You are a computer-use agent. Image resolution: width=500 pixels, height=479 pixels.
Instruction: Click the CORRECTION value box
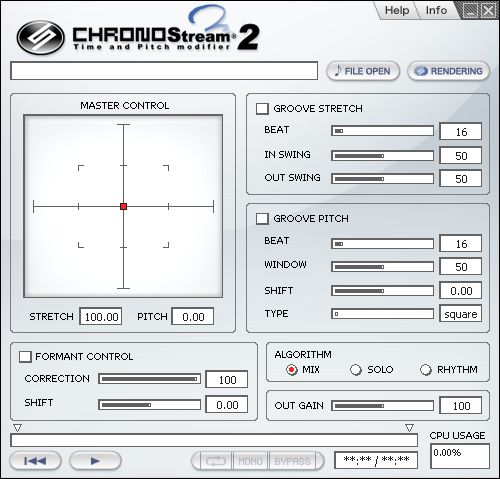227,379
